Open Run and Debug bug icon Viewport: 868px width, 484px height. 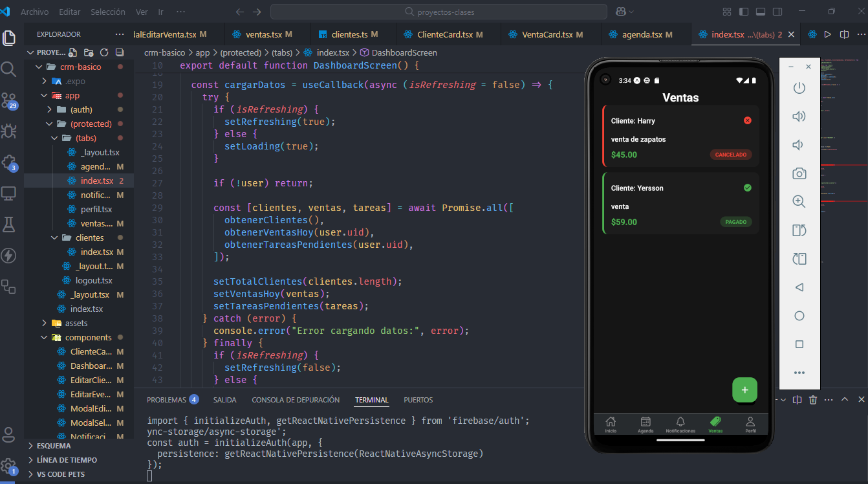(9, 131)
